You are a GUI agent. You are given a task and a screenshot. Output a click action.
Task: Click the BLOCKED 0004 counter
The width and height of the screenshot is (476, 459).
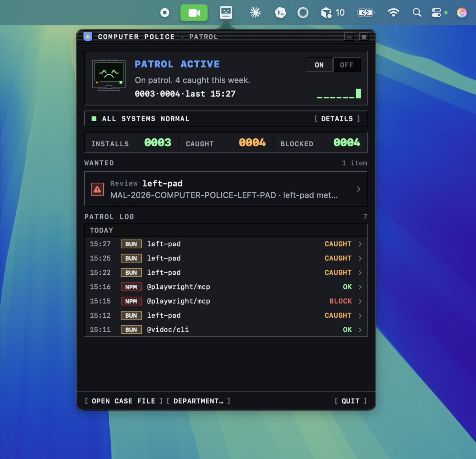[x=320, y=143]
